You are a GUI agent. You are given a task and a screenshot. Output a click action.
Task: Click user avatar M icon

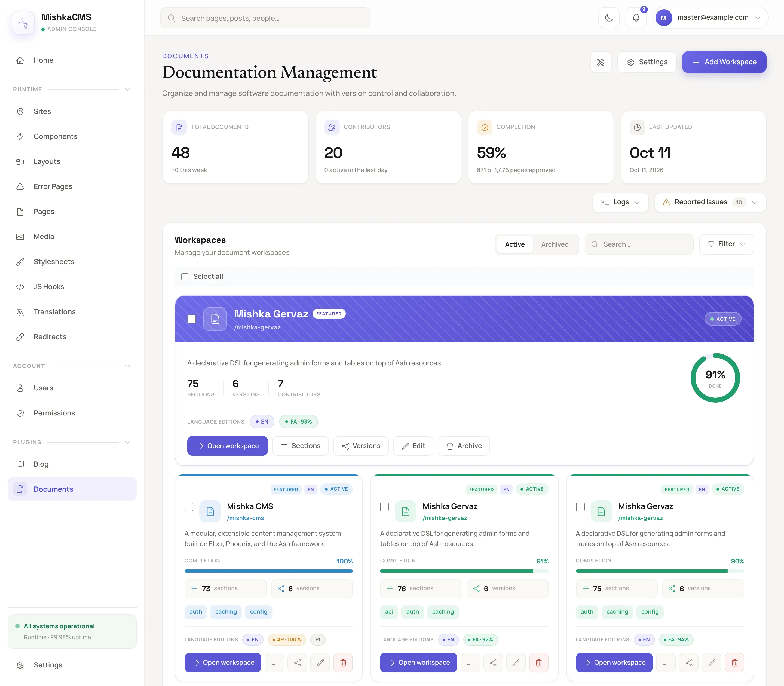coord(663,18)
